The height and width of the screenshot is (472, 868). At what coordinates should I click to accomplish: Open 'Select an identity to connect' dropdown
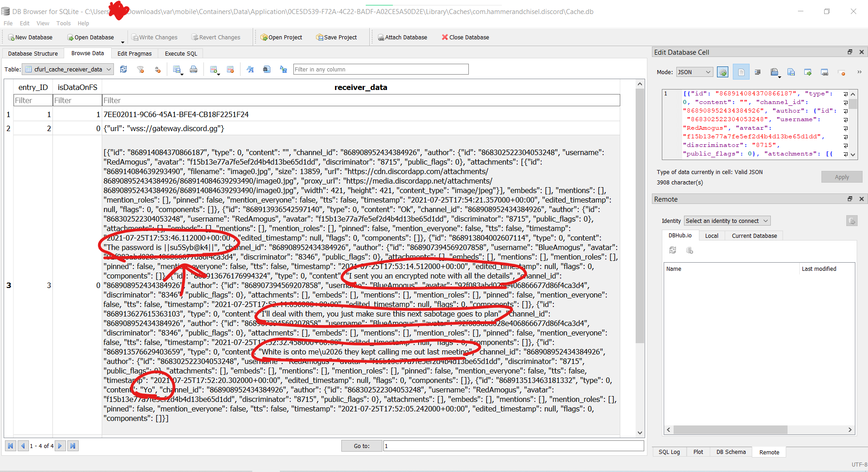727,221
